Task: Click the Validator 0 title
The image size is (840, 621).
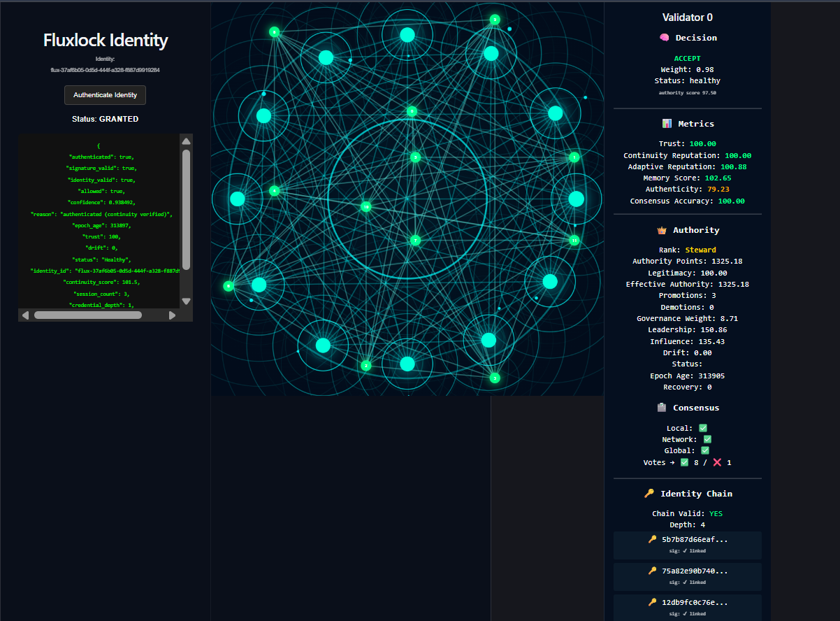Action: click(688, 17)
